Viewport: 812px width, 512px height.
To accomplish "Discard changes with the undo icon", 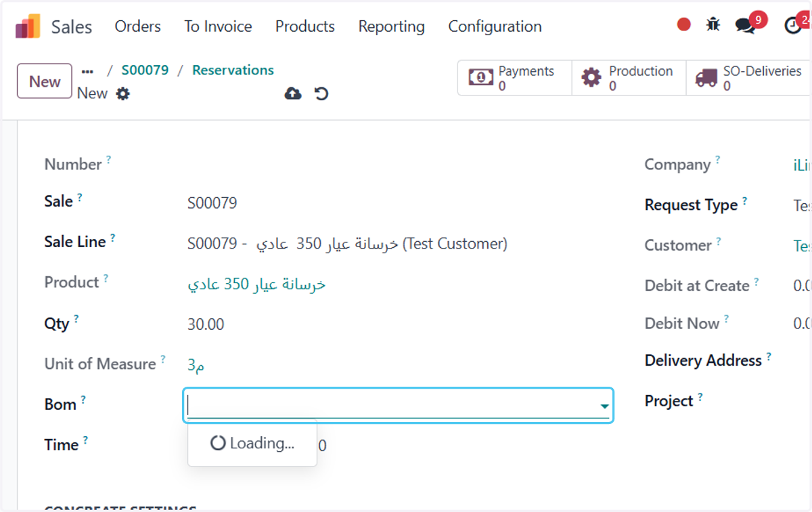I will 321,93.
